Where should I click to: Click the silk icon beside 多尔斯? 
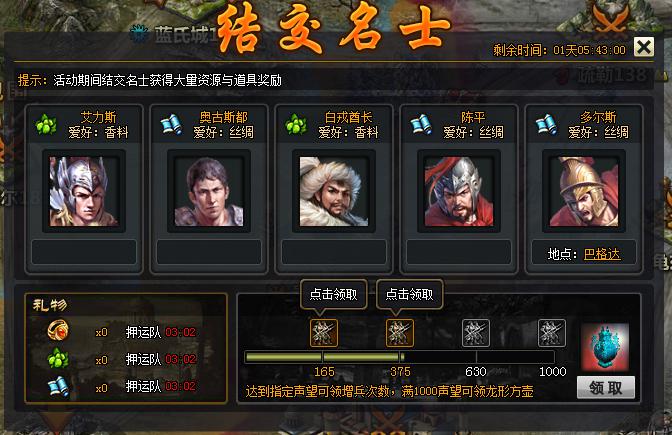tap(546, 125)
